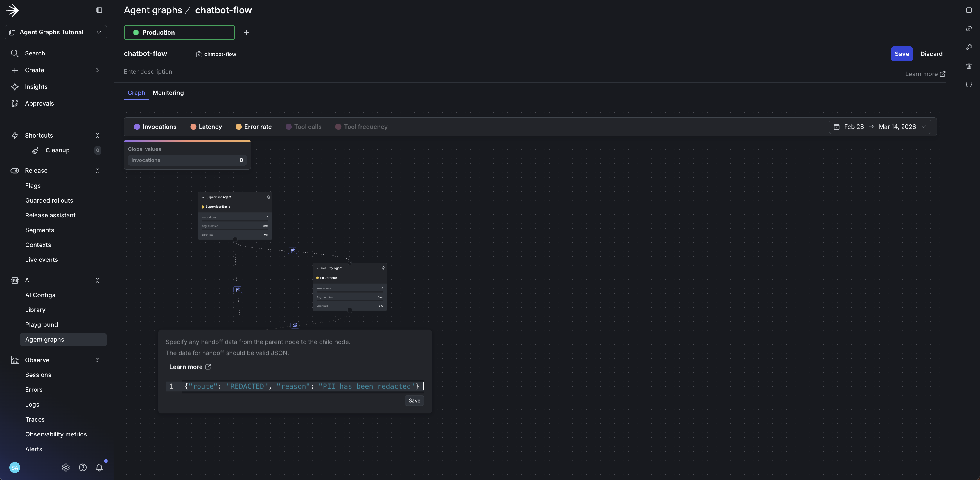Toggle the Error rate metric filter
This screenshot has height=480, width=980.
[253, 127]
